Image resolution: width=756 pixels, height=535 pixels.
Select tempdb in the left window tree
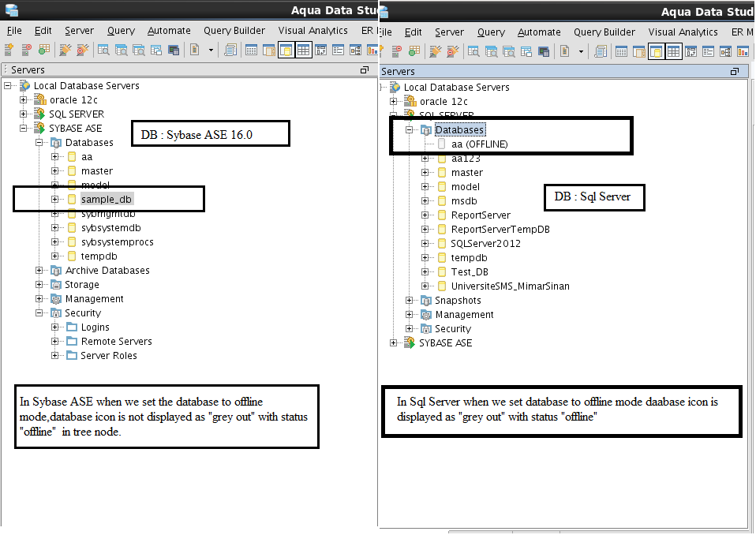pyautogui.click(x=99, y=256)
